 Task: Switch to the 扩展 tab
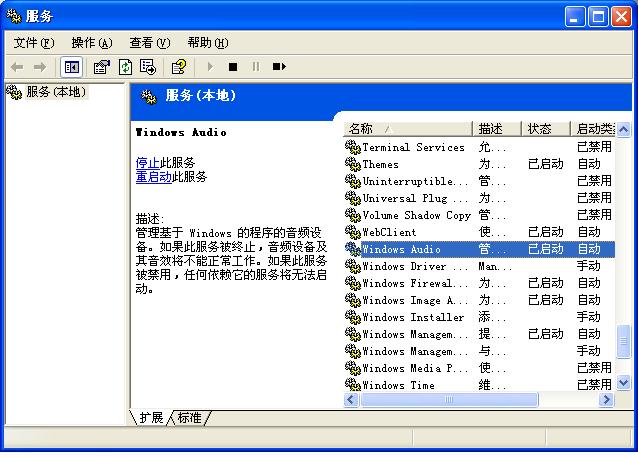click(151, 418)
